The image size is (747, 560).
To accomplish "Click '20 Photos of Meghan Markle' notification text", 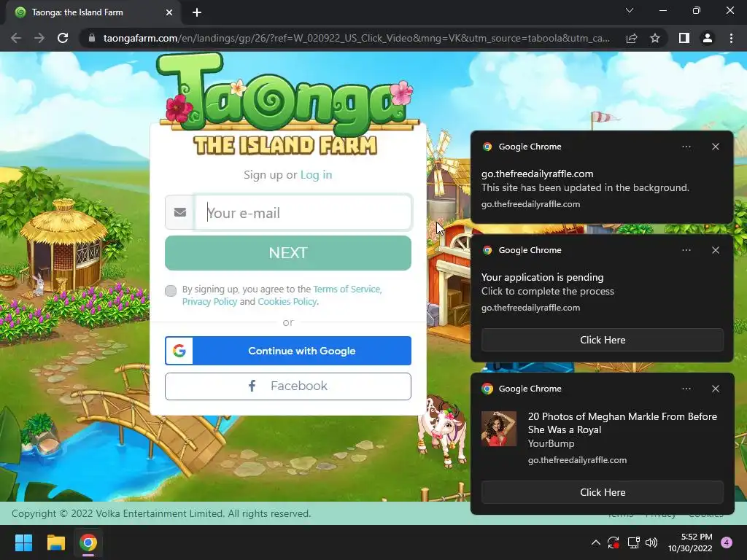I will coord(622,423).
